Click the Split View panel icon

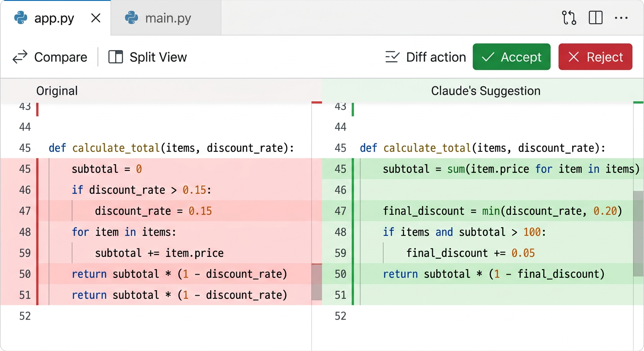115,57
